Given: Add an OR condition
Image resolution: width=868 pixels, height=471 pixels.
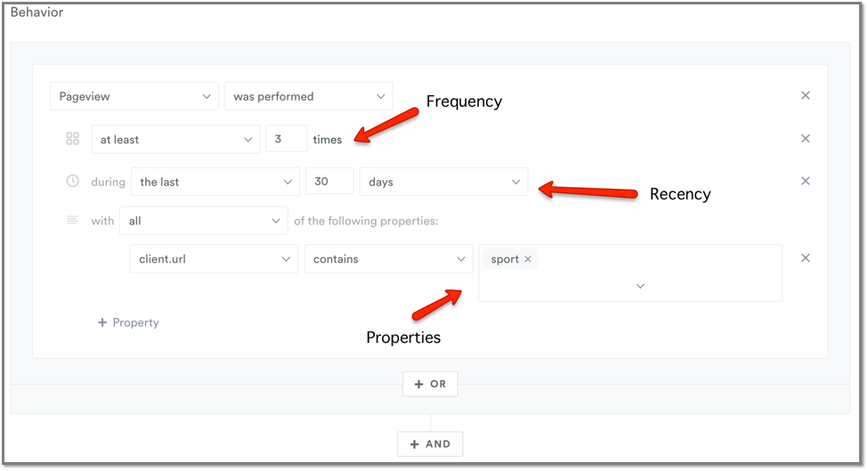Looking at the screenshot, I should (430, 384).
